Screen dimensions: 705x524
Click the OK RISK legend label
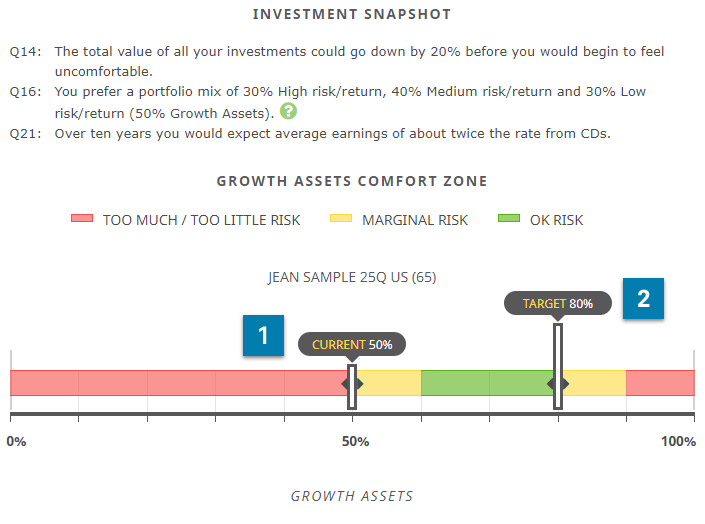click(x=556, y=220)
